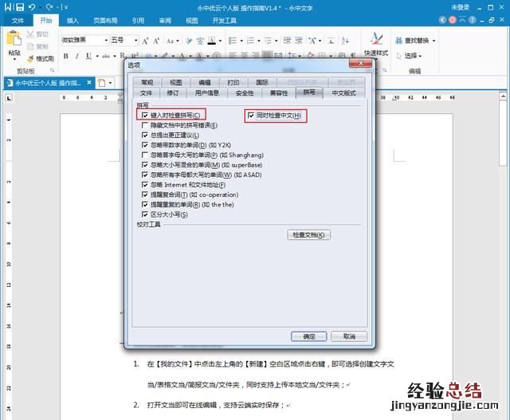Click the 确定 button

[x=309, y=336]
